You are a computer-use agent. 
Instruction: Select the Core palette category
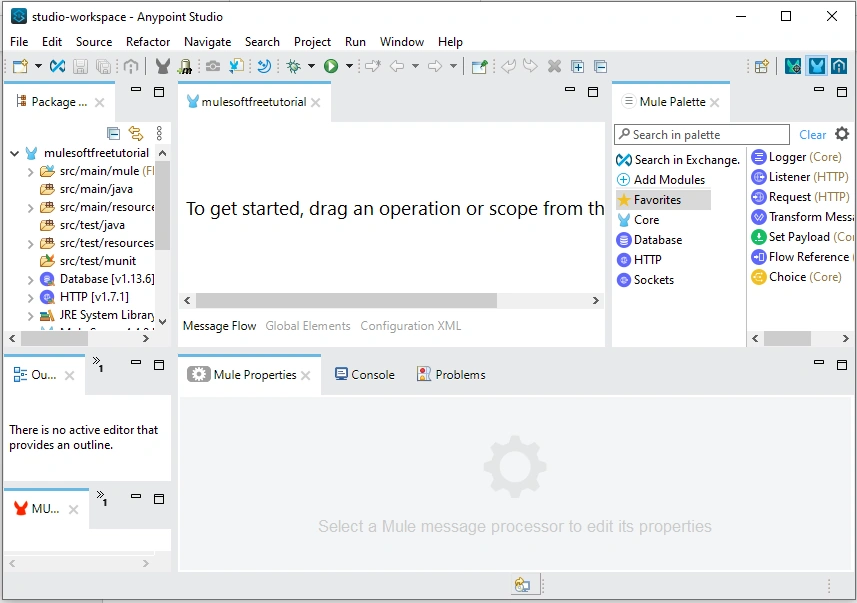point(638,220)
